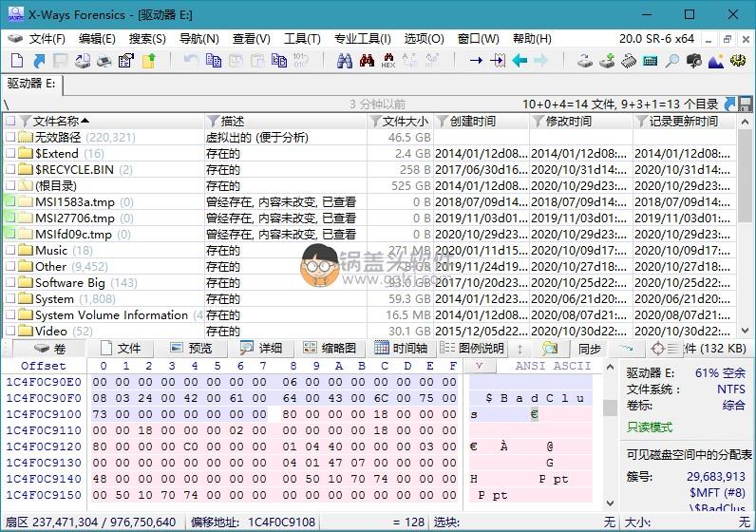Tick the checkbox for $Extend folder
756x532 pixels.
pyautogui.click(x=10, y=153)
